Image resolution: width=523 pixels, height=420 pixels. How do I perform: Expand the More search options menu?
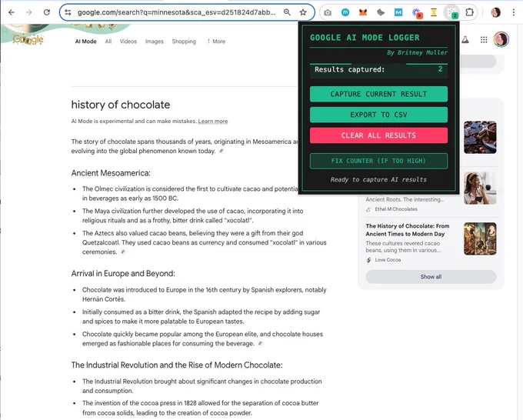pos(216,42)
